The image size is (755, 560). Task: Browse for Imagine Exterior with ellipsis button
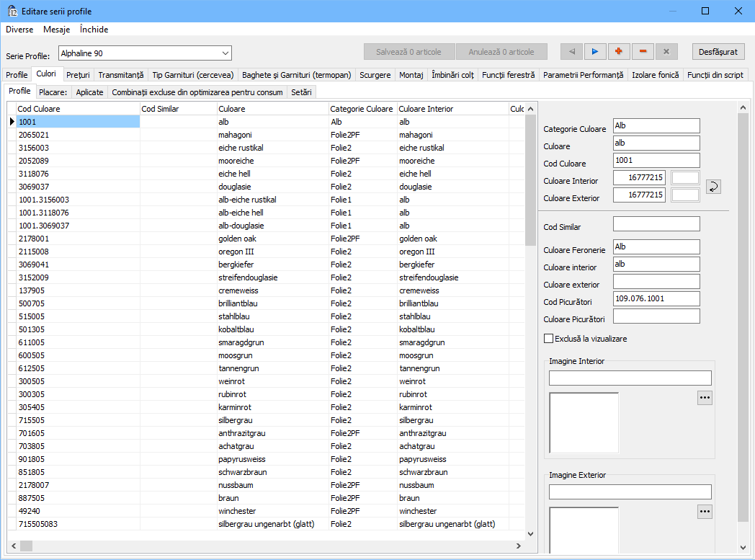(705, 511)
